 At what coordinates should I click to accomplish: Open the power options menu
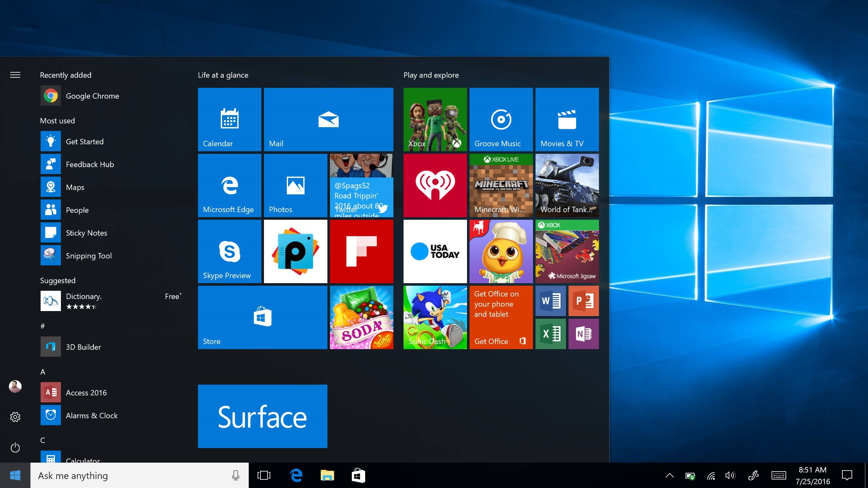[15, 448]
